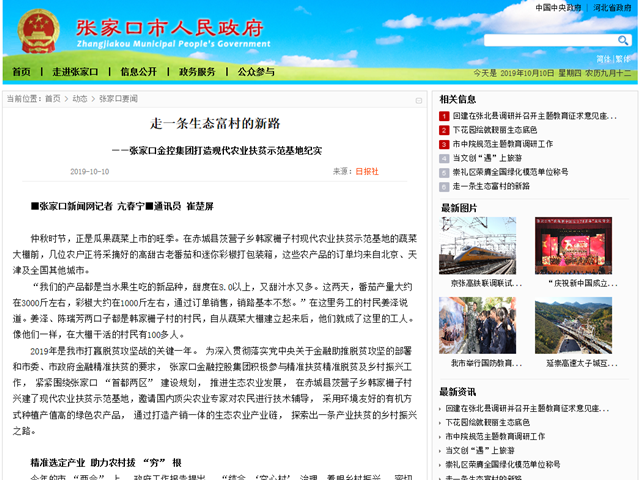Screen dimensions: 640x480
Task: Click red rank badge number 3
Action: (444, 144)
